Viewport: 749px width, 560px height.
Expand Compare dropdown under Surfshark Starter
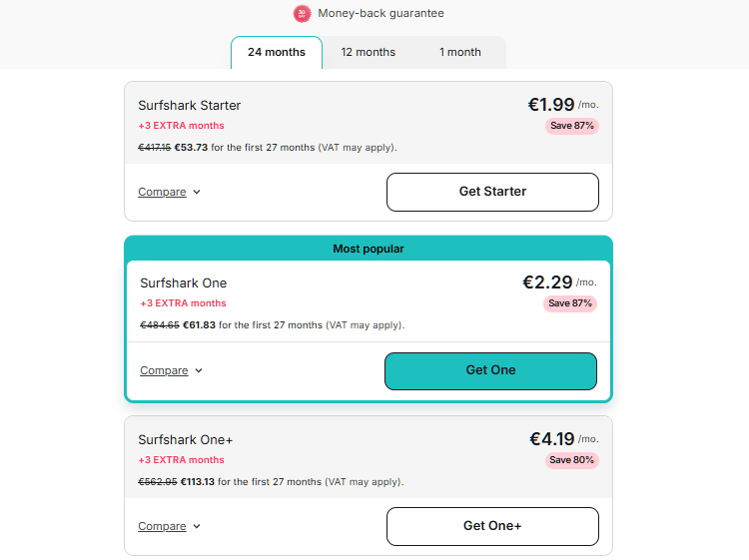tap(169, 192)
